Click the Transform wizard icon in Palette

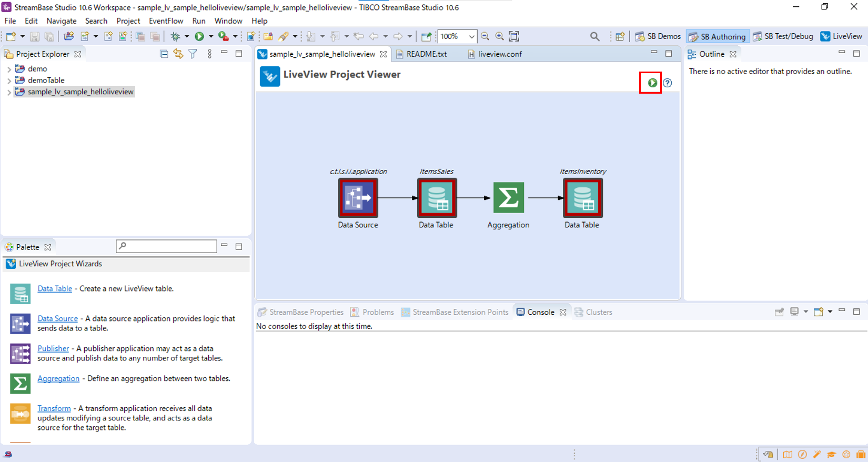(20, 414)
